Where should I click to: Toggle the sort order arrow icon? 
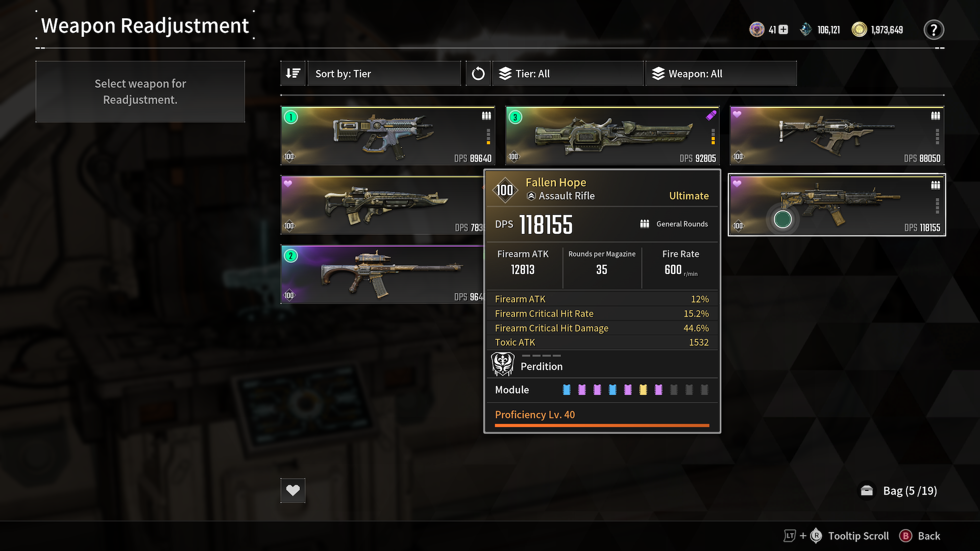click(293, 73)
